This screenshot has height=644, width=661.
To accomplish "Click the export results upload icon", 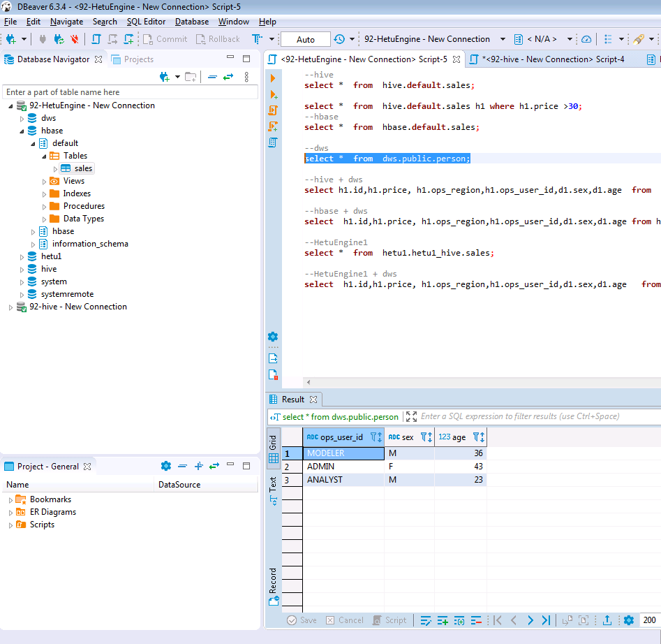I will coord(607,620).
